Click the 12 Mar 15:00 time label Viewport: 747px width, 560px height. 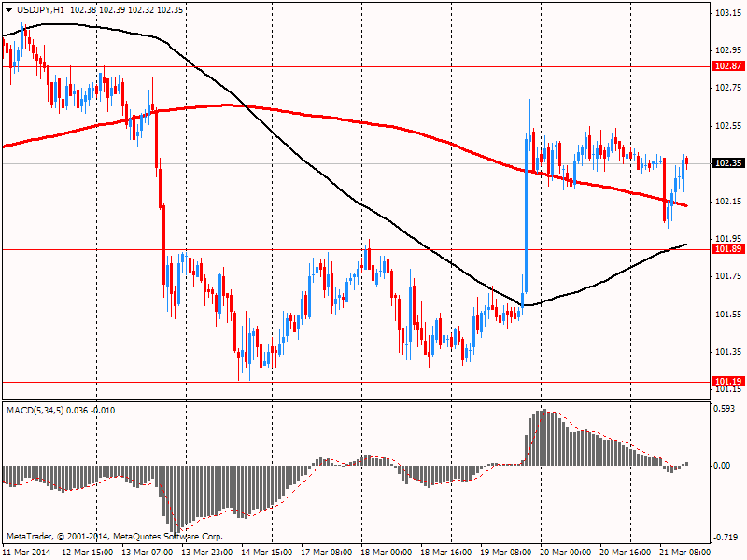pyautogui.click(x=88, y=553)
